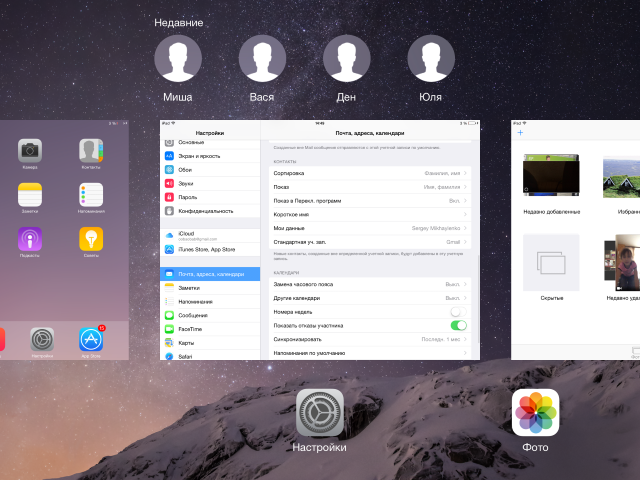This screenshot has width=640, height=480.
Task: Tap the Фото label under the Photos icon
Action: 535,447
